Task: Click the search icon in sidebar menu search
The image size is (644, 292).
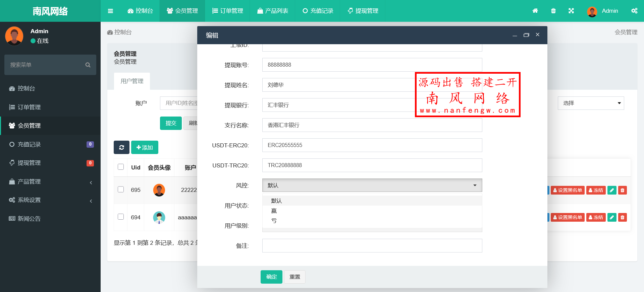Action: [88, 65]
